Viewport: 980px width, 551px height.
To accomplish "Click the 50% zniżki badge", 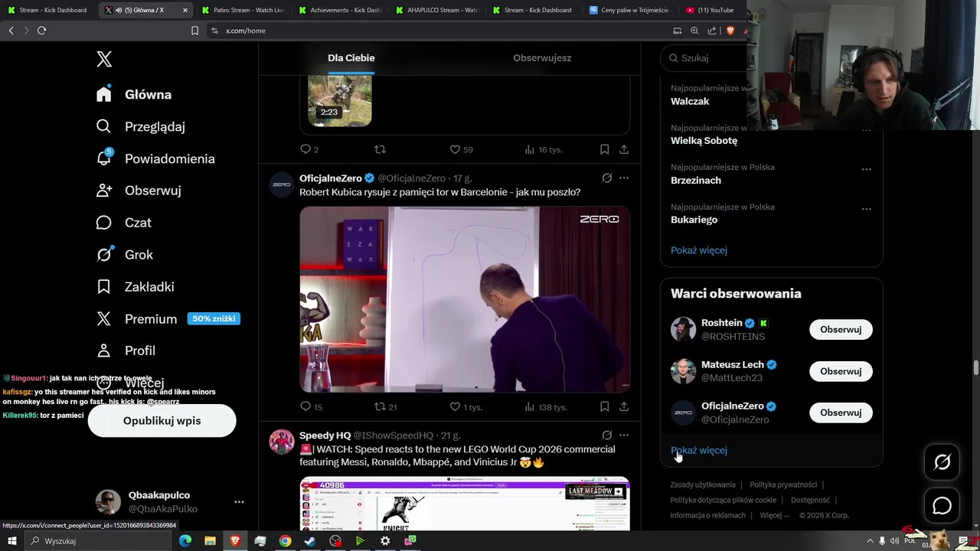I will [214, 318].
